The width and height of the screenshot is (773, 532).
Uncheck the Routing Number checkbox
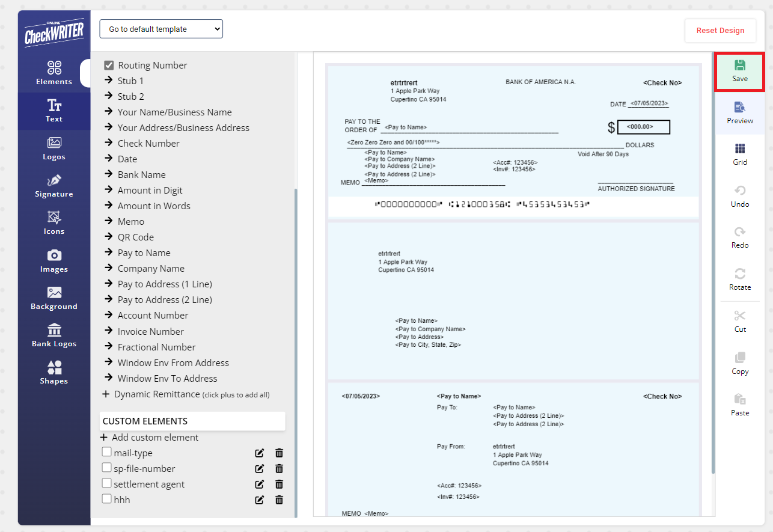[x=109, y=65]
